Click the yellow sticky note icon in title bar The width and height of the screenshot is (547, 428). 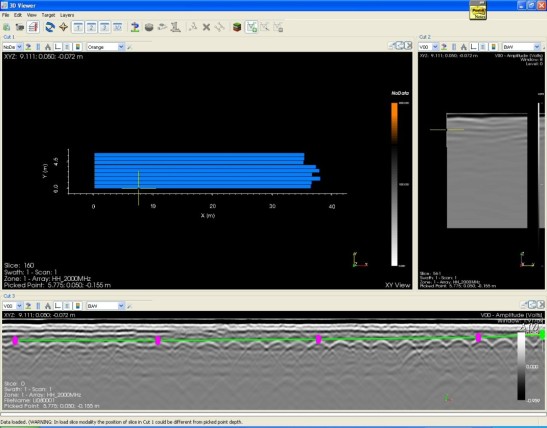pyautogui.click(x=478, y=11)
